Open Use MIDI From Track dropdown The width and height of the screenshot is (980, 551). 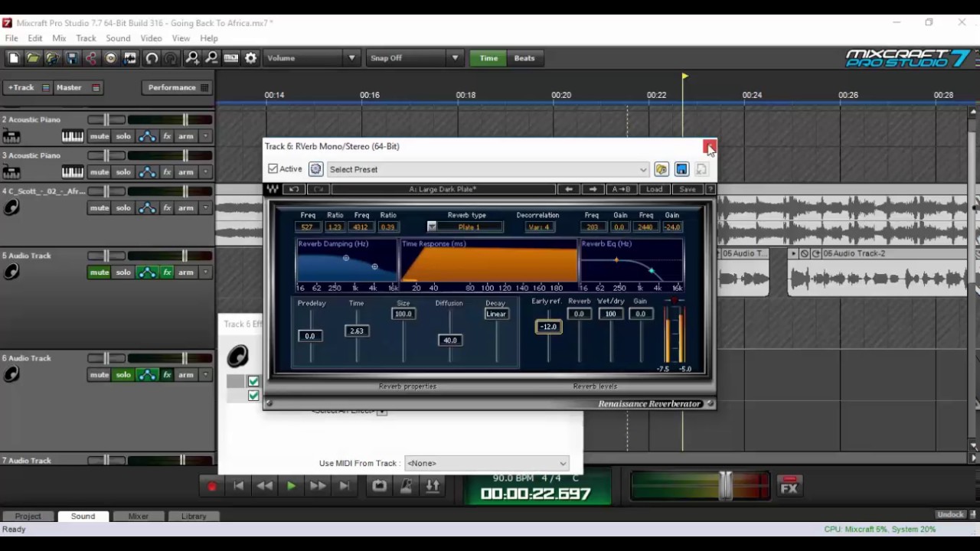pos(486,463)
